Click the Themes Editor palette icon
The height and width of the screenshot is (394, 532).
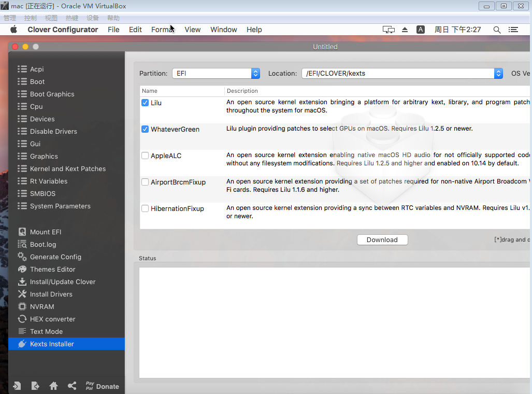22,270
